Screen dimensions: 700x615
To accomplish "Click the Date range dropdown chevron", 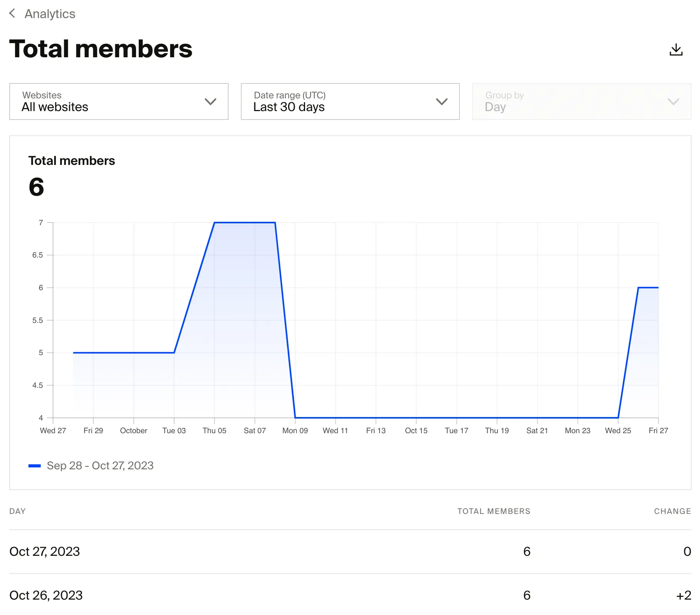I will point(441,102).
